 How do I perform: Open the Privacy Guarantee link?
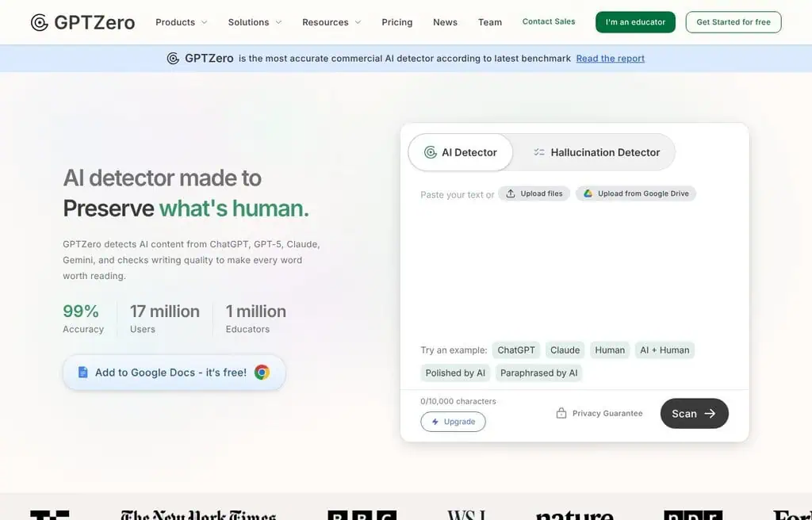[x=599, y=413]
